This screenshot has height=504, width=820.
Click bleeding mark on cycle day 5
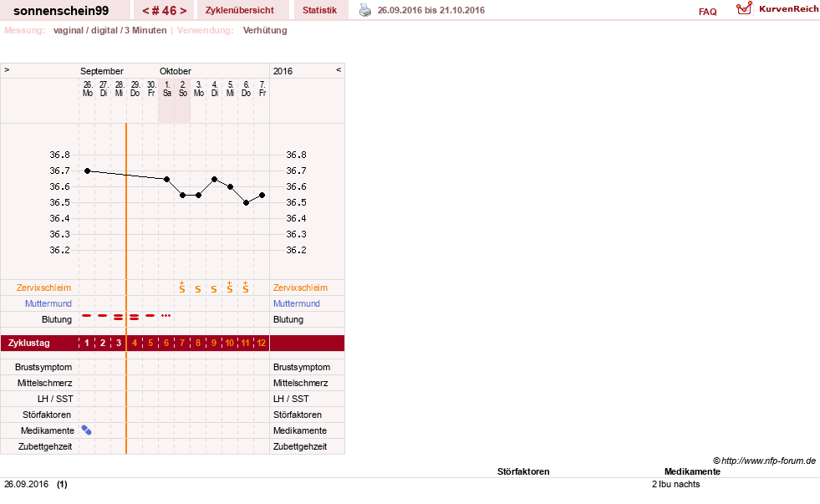coord(150,316)
